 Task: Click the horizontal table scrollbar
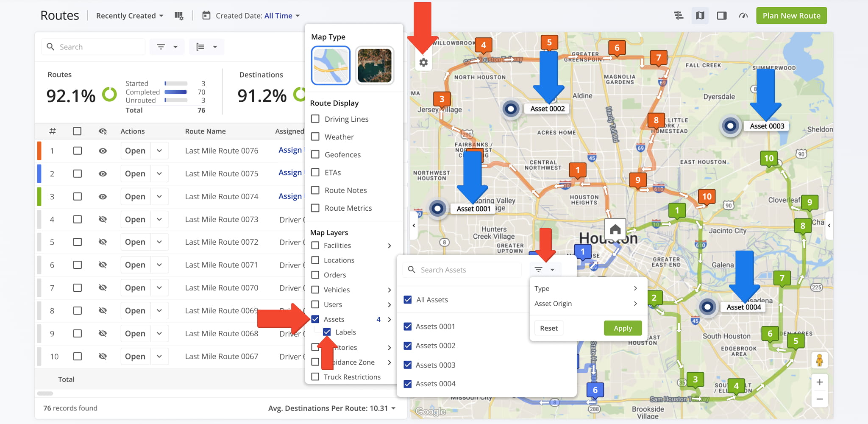pos(45,393)
